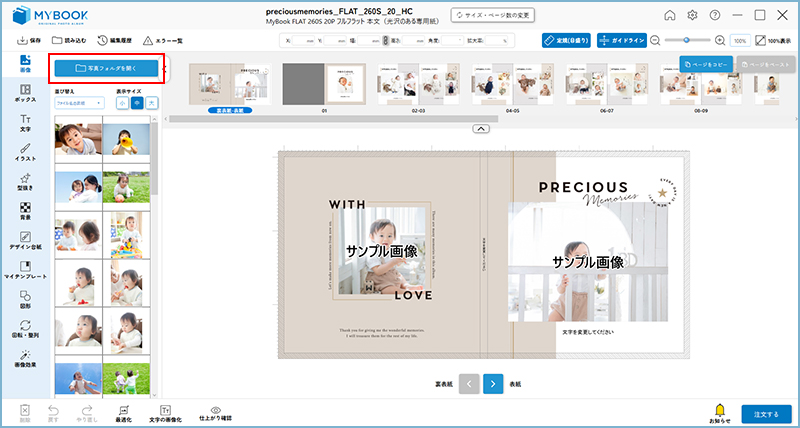Viewport: 800px width, 428px height.
Task: Click the grey previous page arrow
Action: (469, 384)
